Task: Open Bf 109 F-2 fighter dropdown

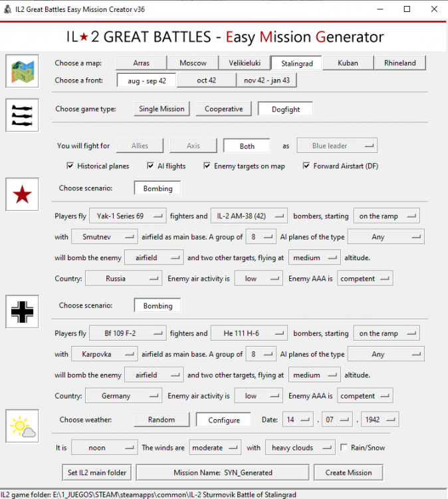Action: [x=128, y=333]
